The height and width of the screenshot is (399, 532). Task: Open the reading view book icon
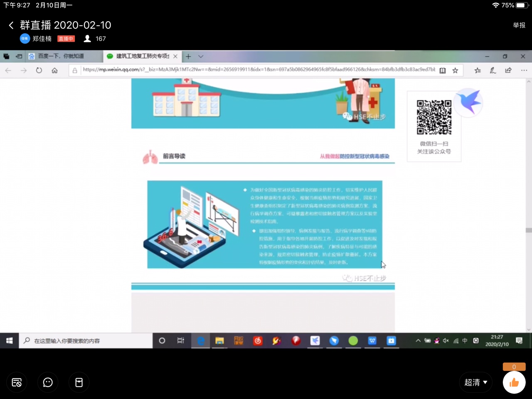(x=443, y=70)
